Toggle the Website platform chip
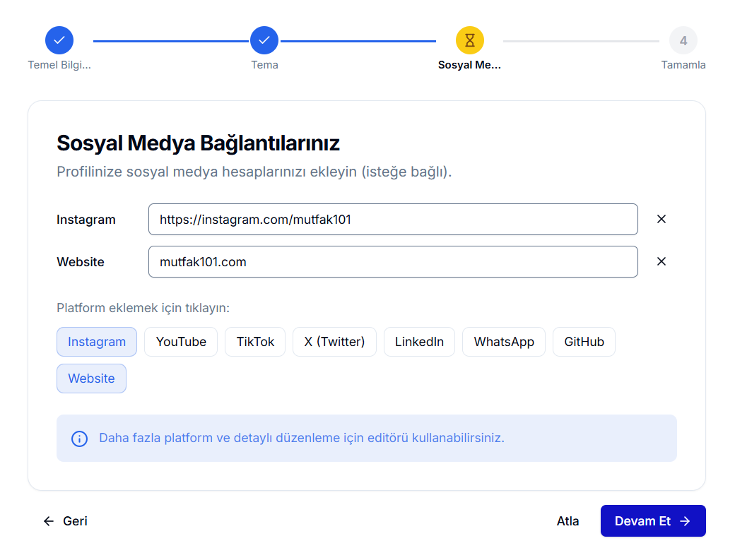 pos(91,379)
